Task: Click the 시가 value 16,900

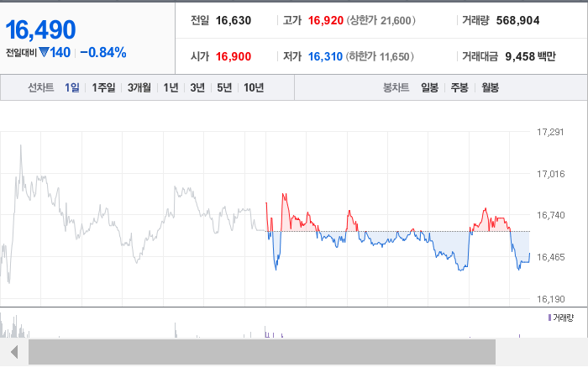Action: tap(234, 56)
